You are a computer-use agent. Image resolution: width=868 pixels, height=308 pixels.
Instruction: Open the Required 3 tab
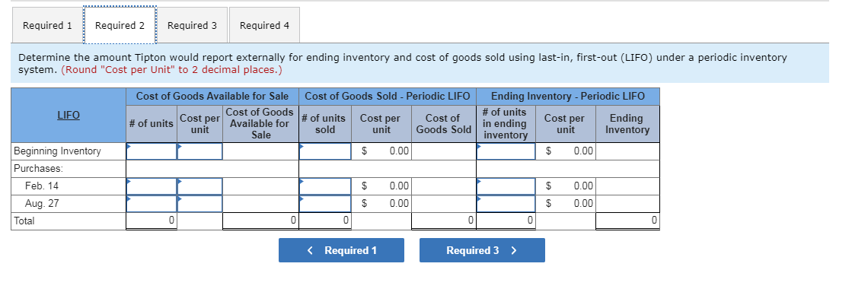click(192, 25)
